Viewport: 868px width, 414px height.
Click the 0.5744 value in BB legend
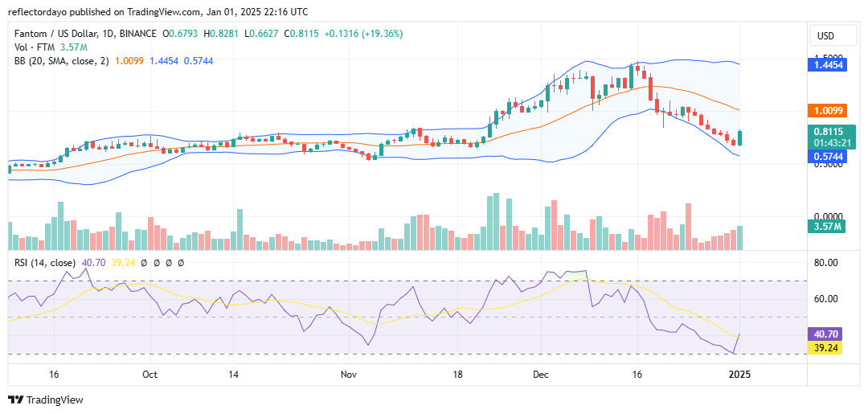click(199, 61)
